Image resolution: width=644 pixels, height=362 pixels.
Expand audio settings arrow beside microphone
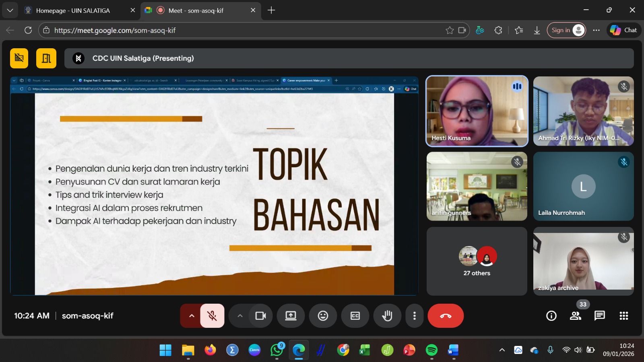pos(192,316)
